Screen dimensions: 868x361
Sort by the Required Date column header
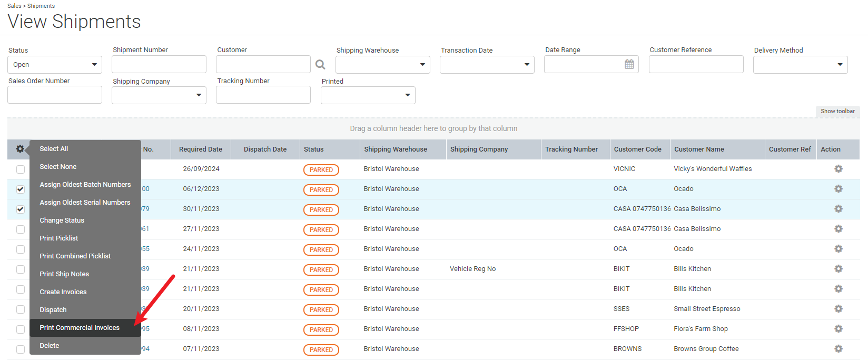pyautogui.click(x=201, y=149)
